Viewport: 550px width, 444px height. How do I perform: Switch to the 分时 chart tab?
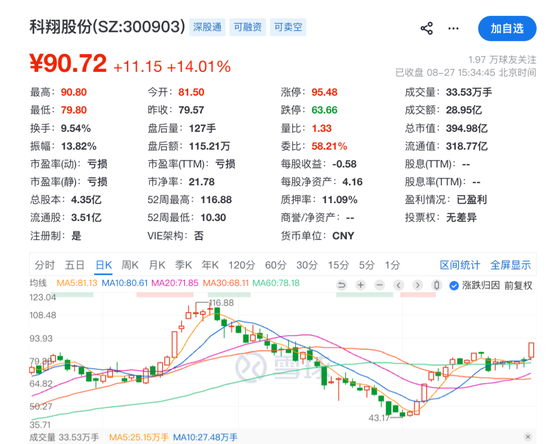point(45,265)
